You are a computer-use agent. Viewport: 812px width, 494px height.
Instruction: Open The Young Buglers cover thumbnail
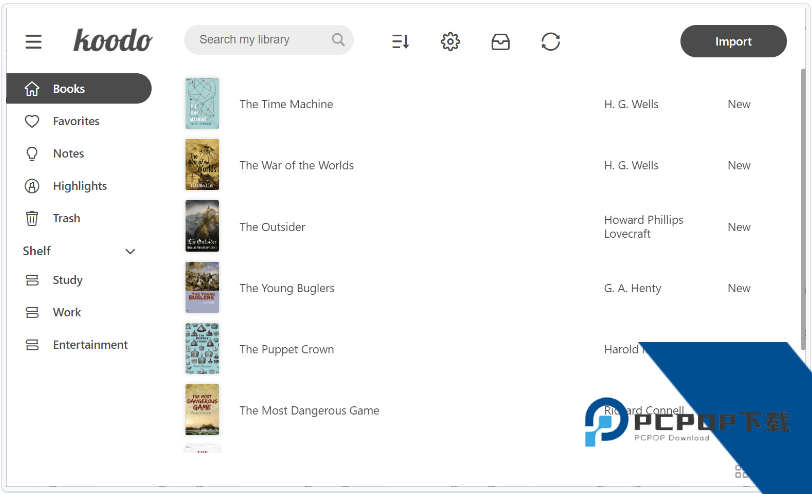point(202,287)
